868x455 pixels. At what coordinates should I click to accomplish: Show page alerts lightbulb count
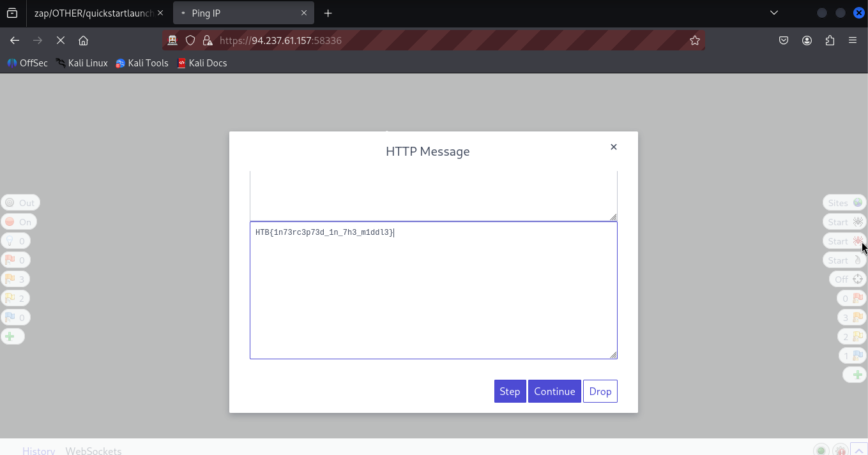coord(15,241)
